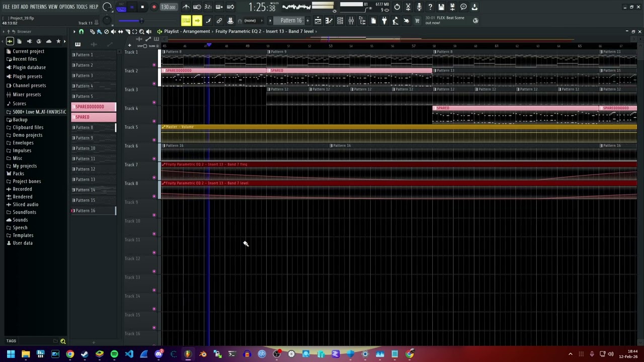Expand the Channel presets folder

29,85
